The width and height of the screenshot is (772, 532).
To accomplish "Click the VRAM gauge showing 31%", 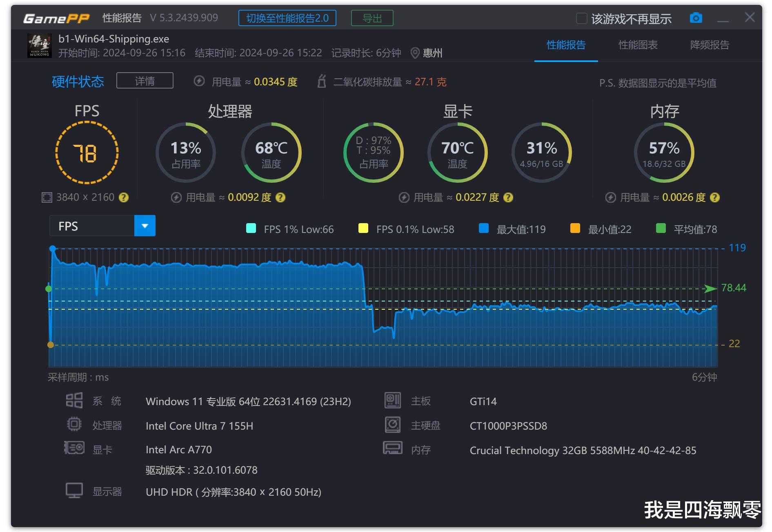I will [542, 153].
